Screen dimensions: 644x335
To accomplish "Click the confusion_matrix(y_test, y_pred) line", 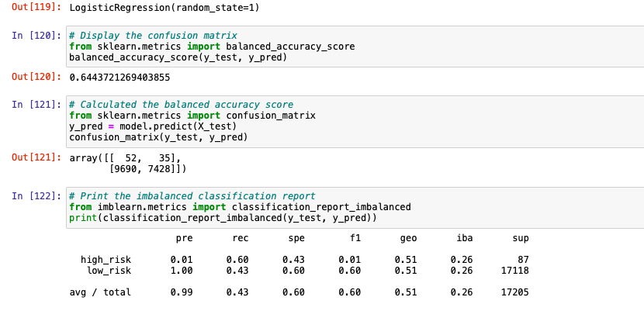I will click(158, 137).
